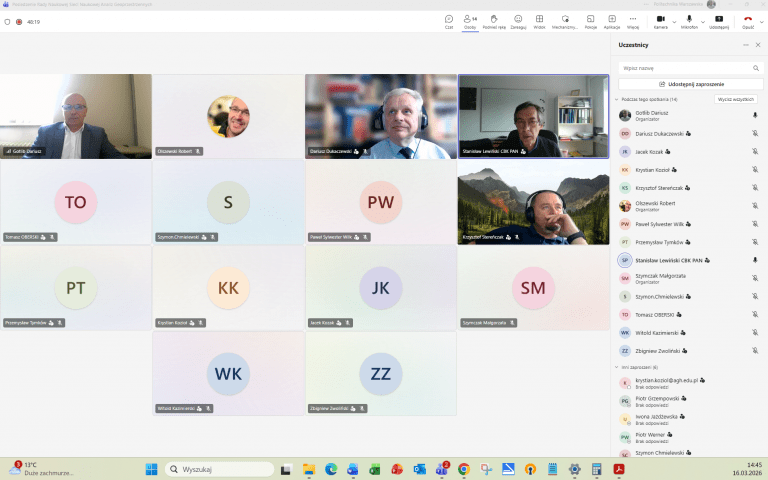Collapse the 'Inni zaproszeni' section
768x480 pixels.
point(617,367)
